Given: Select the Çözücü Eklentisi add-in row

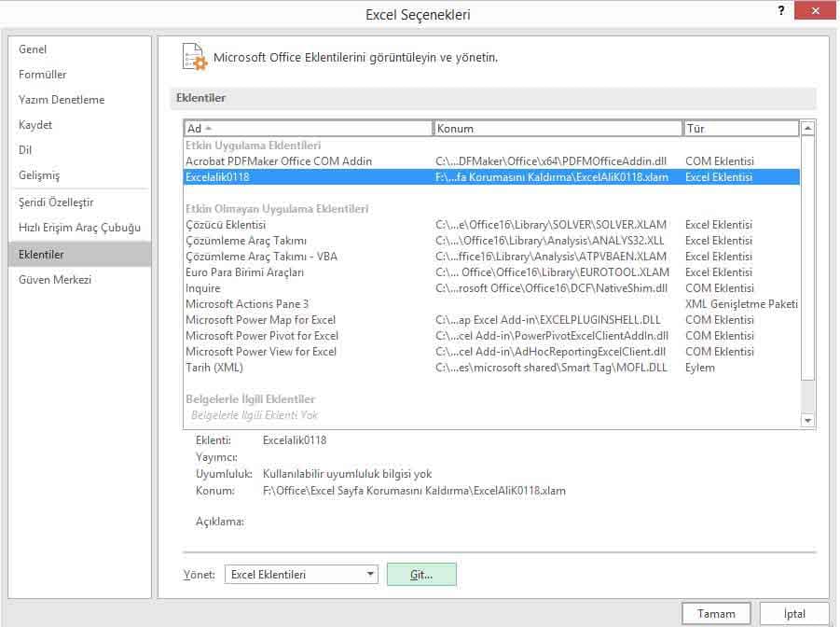Looking at the screenshot, I should coord(227,225).
